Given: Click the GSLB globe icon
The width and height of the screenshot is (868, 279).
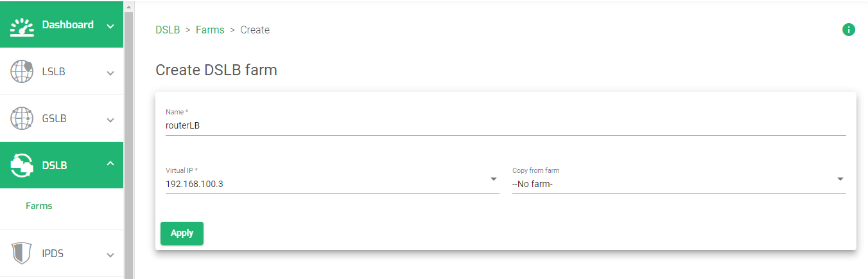Looking at the screenshot, I should [x=22, y=119].
